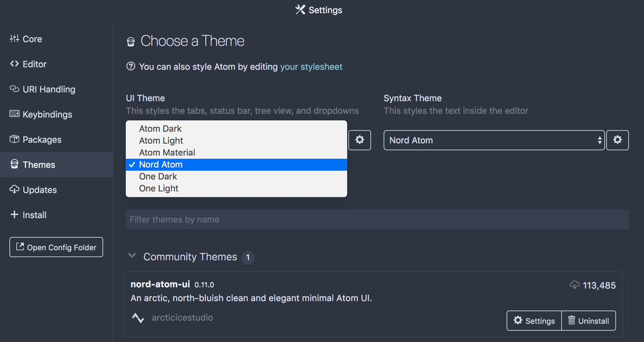Click the Settings tab title

(325, 10)
